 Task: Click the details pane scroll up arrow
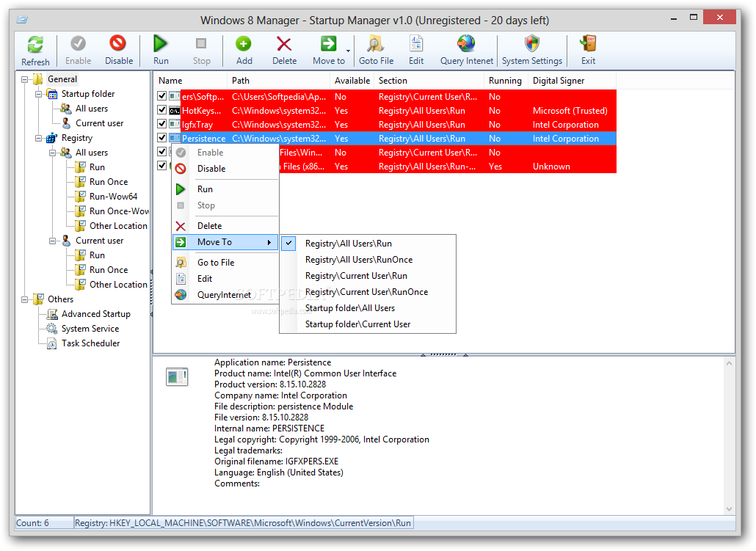coord(729,363)
